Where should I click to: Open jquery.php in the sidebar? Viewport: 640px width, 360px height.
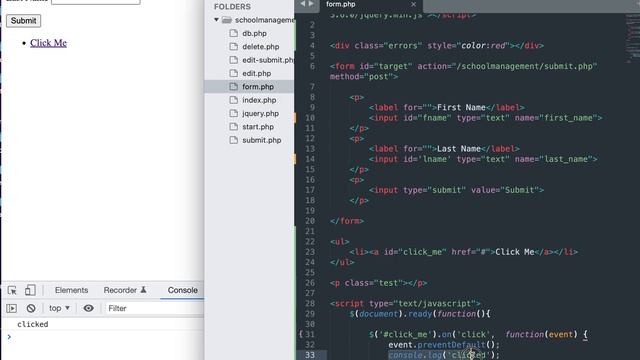pyautogui.click(x=260, y=113)
